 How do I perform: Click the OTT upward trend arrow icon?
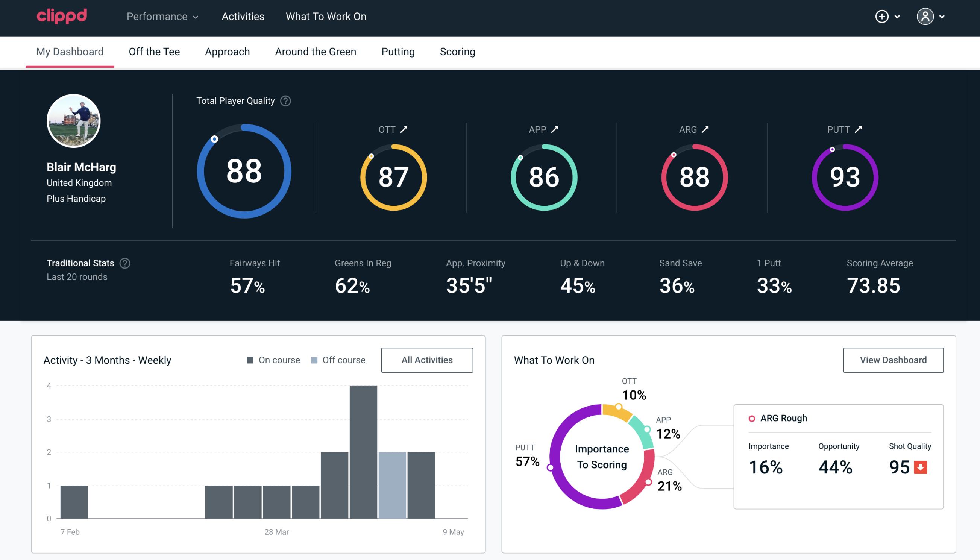[x=405, y=129]
